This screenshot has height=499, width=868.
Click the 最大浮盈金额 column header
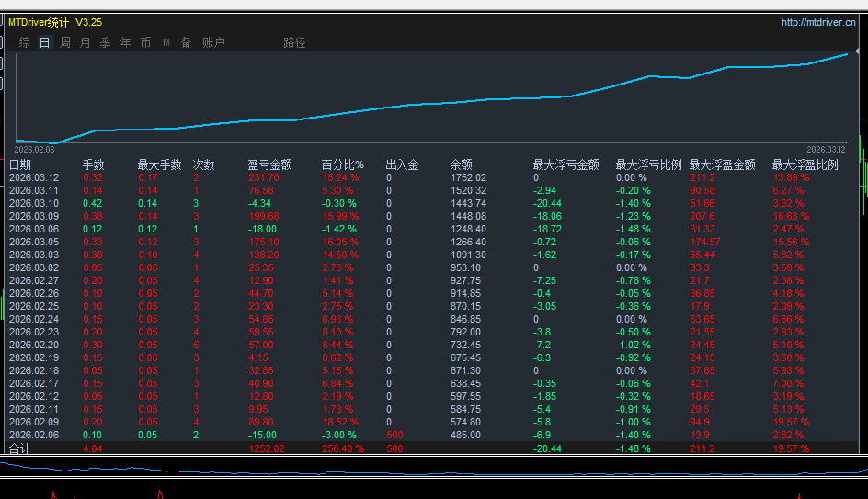pyautogui.click(x=723, y=164)
